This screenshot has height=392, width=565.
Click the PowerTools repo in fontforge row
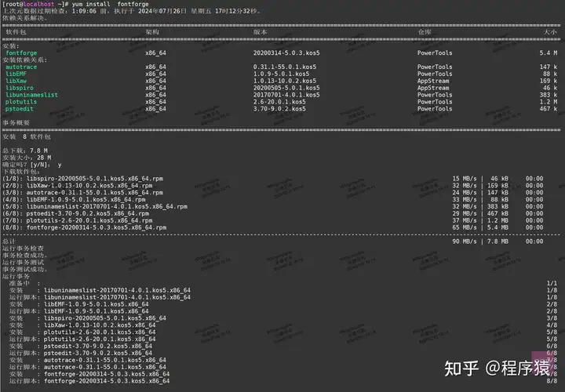(435, 53)
